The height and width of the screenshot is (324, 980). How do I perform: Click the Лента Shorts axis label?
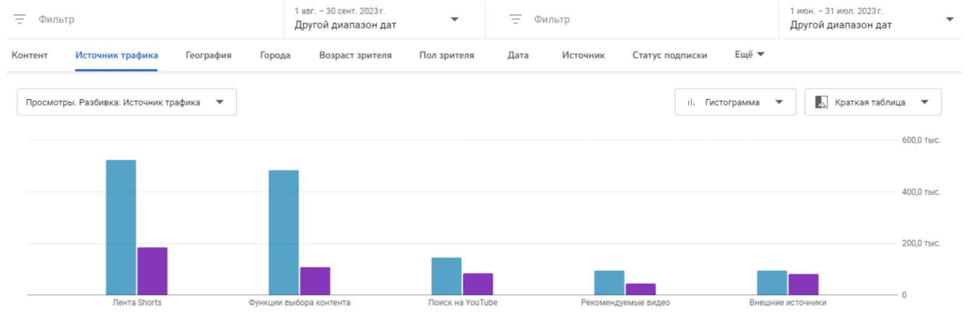[137, 302]
